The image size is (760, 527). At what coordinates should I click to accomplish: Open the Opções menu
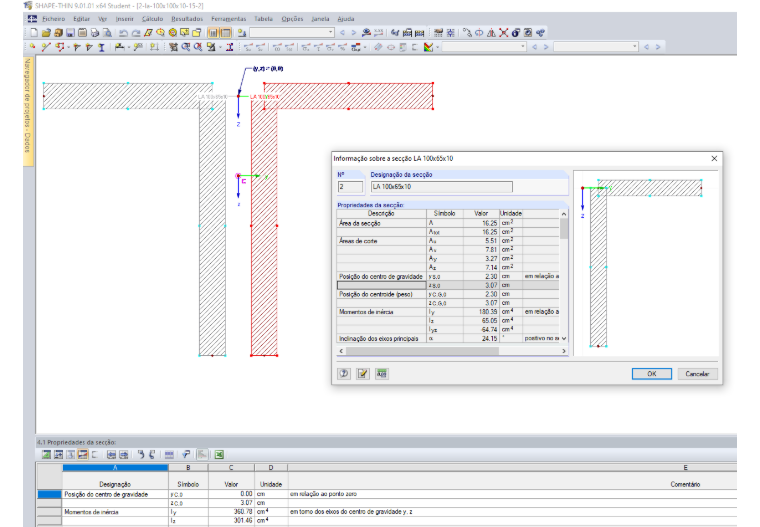(x=292, y=19)
